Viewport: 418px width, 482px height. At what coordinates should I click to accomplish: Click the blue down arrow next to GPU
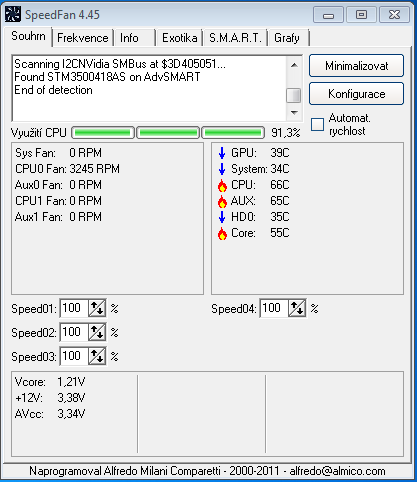[x=222, y=153]
